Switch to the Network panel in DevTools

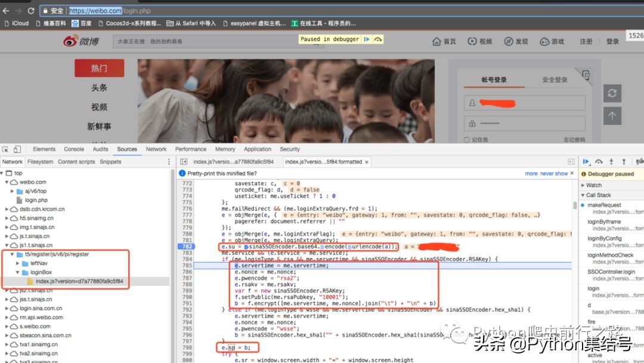(x=156, y=149)
